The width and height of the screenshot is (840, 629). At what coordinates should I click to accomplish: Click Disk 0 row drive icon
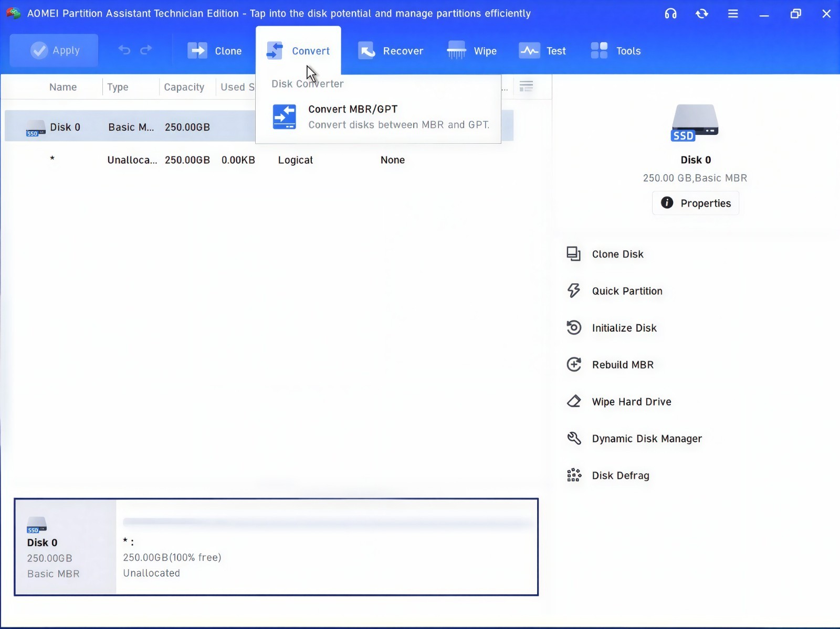coord(35,128)
